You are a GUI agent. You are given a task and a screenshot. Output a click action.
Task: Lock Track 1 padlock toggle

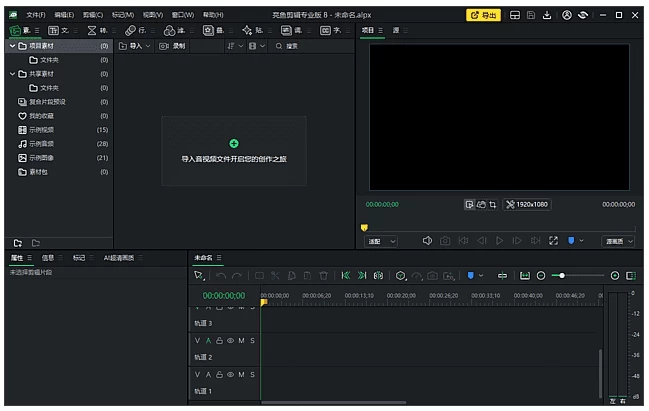click(219, 375)
